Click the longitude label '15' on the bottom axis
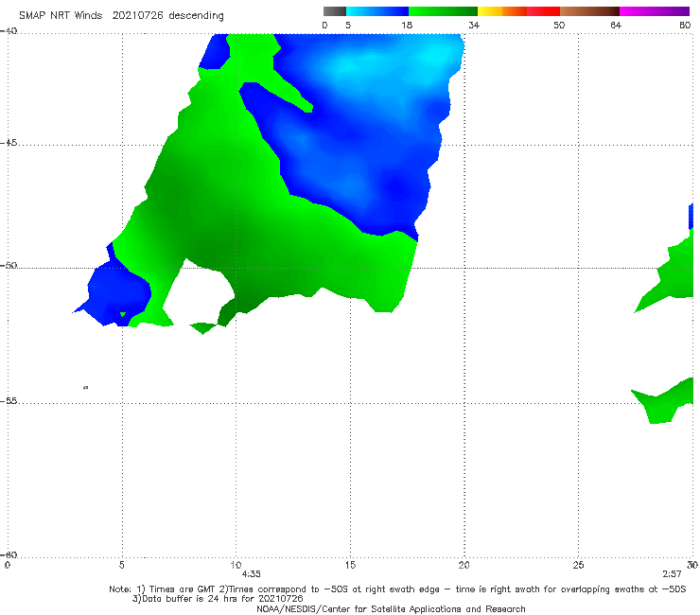700x615 pixels. pyautogui.click(x=350, y=565)
